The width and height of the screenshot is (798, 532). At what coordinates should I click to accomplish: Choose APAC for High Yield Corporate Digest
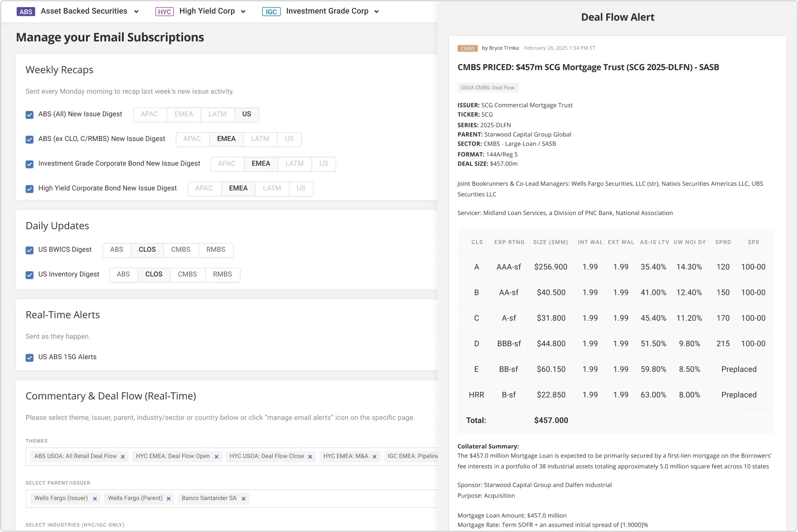pyautogui.click(x=204, y=188)
